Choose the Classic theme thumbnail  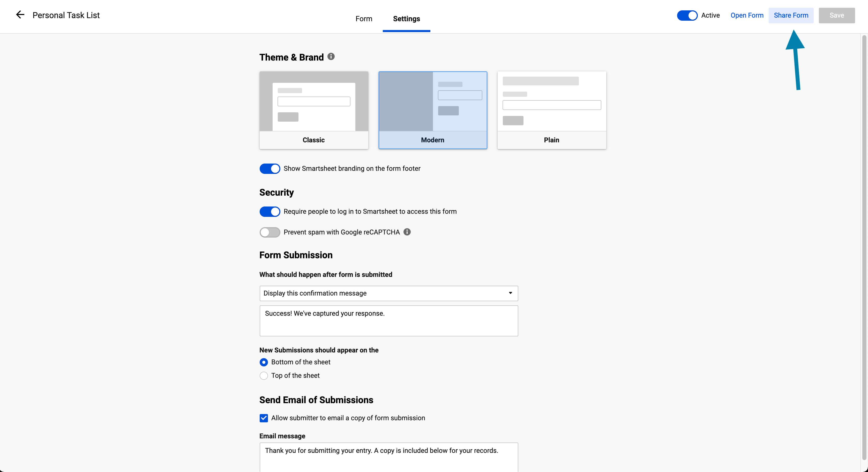pyautogui.click(x=314, y=110)
